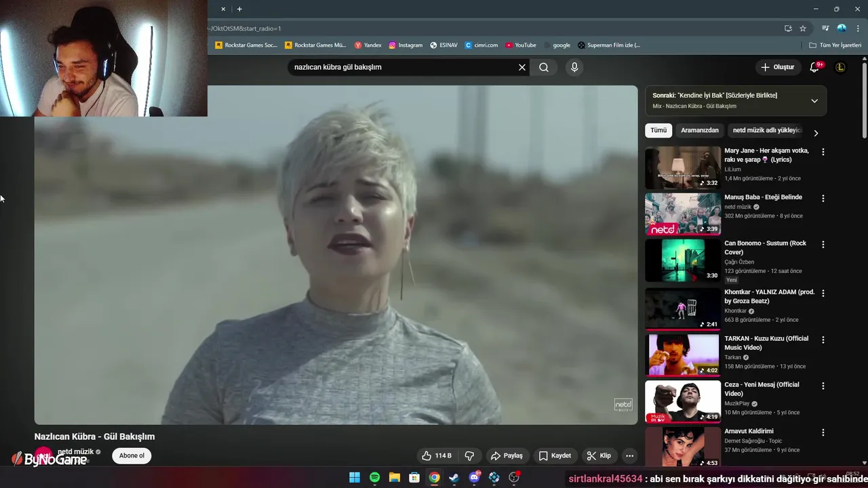Viewport: 868px width, 488px height.
Task: Open Rockstar Games Soc... bookmark
Action: pos(246,45)
